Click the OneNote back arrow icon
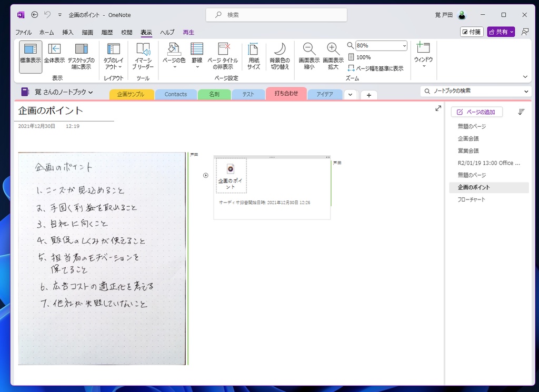The height and width of the screenshot is (392, 539). 34,15
